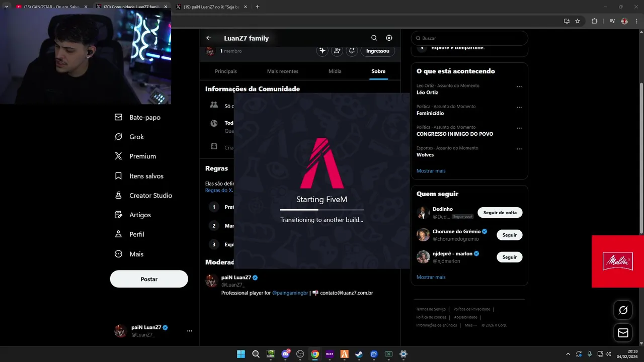Expand footer Mais options
This screenshot has width=644, height=362.
(x=470, y=325)
